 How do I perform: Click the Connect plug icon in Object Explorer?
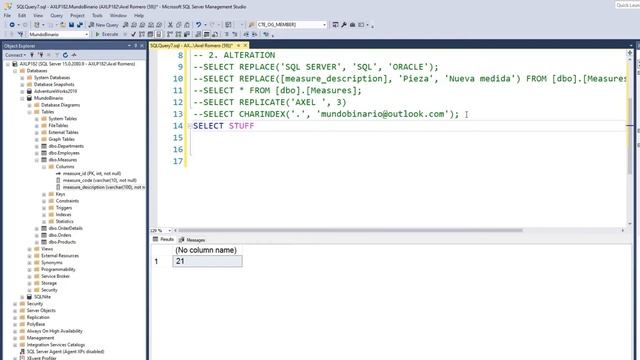click(x=32, y=55)
